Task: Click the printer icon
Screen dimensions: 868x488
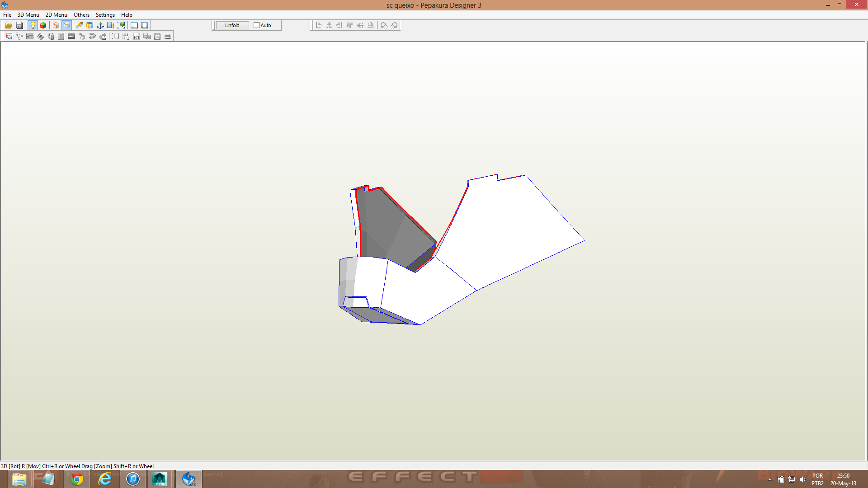Action: pos(168,37)
